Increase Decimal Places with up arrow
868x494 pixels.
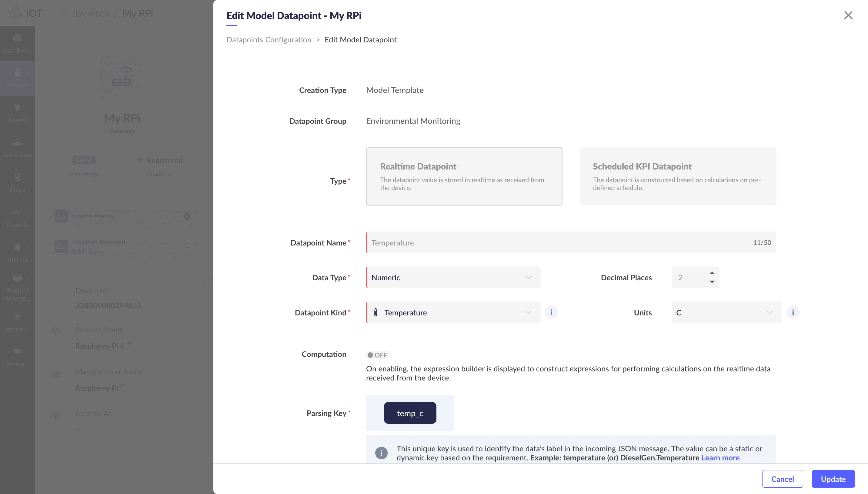pos(712,273)
